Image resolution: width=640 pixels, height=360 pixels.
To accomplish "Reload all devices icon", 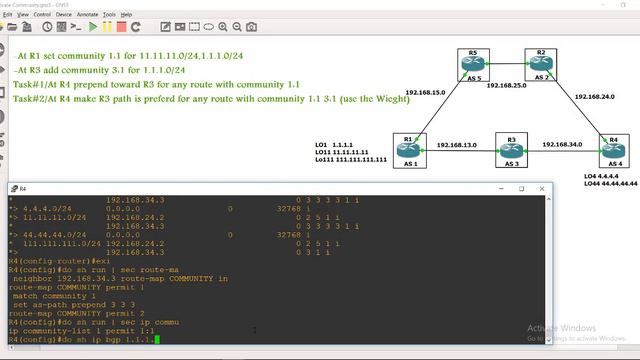I will pyautogui.click(x=136, y=27).
